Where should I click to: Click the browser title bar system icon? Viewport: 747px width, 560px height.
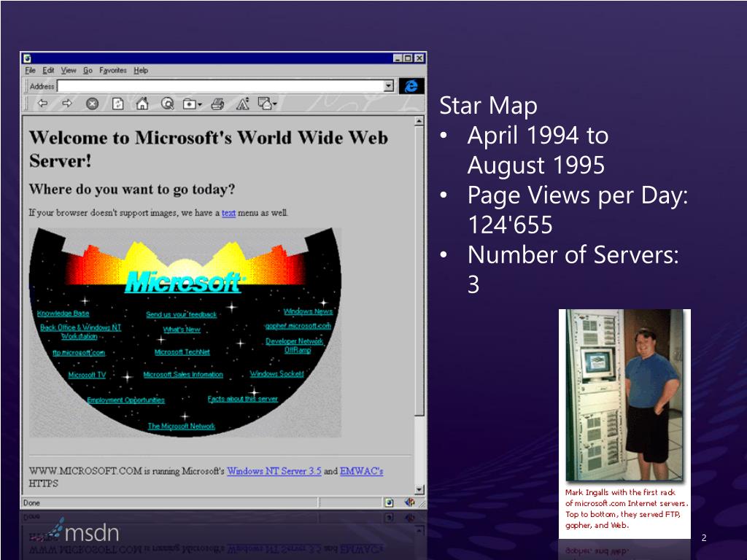[x=28, y=58]
